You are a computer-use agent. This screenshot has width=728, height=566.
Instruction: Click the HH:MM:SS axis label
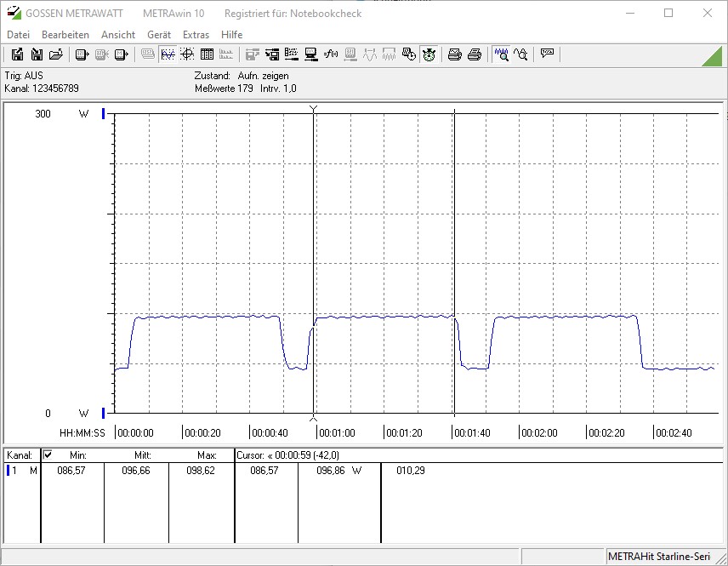[x=82, y=432]
